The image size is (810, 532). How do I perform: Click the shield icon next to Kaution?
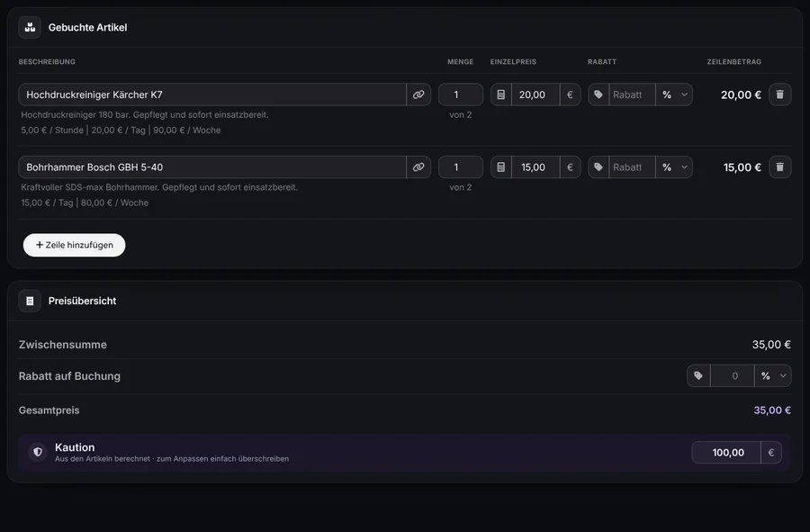(x=38, y=452)
